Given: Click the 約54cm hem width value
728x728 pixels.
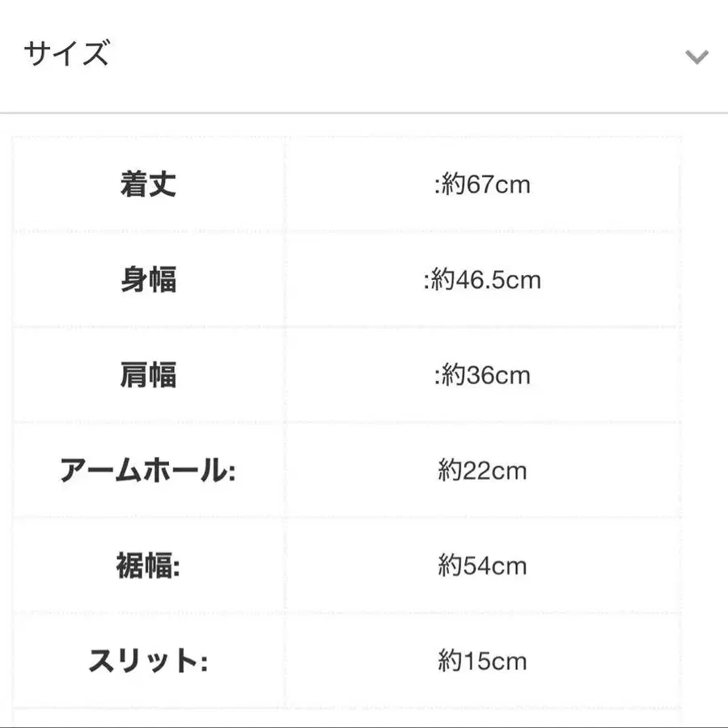Looking at the screenshot, I should tap(482, 566).
